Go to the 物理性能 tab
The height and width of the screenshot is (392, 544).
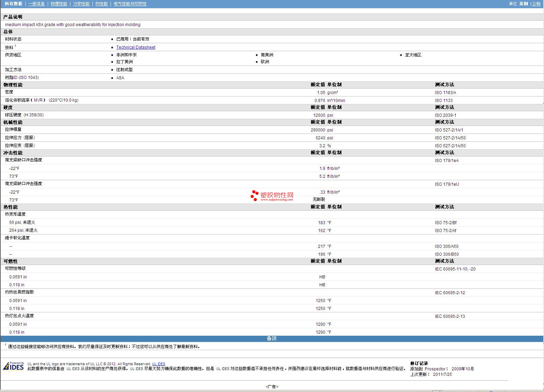click(59, 4)
